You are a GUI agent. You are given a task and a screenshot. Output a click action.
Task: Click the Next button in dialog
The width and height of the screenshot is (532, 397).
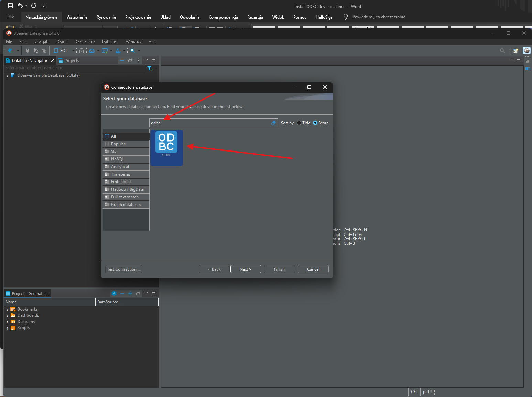click(x=246, y=269)
